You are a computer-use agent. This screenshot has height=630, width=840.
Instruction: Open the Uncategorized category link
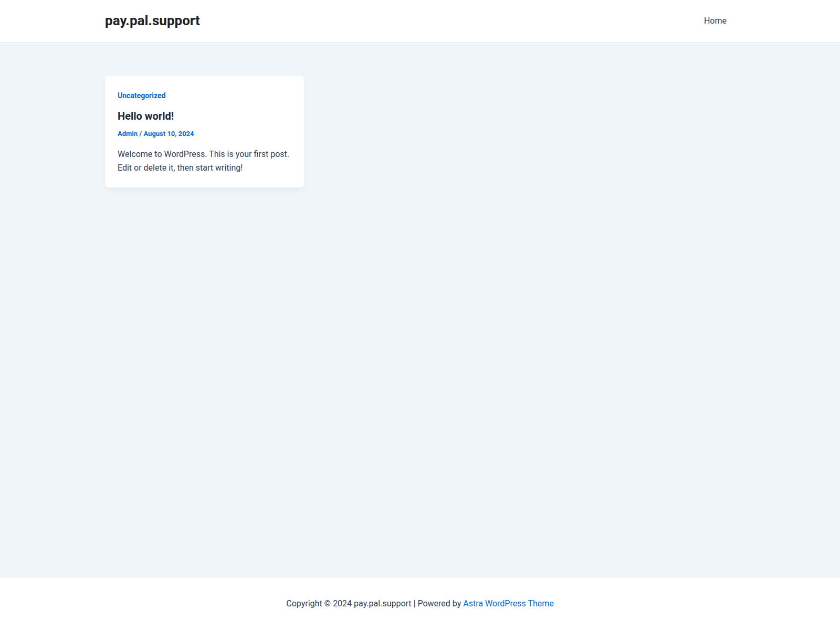coord(141,96)
